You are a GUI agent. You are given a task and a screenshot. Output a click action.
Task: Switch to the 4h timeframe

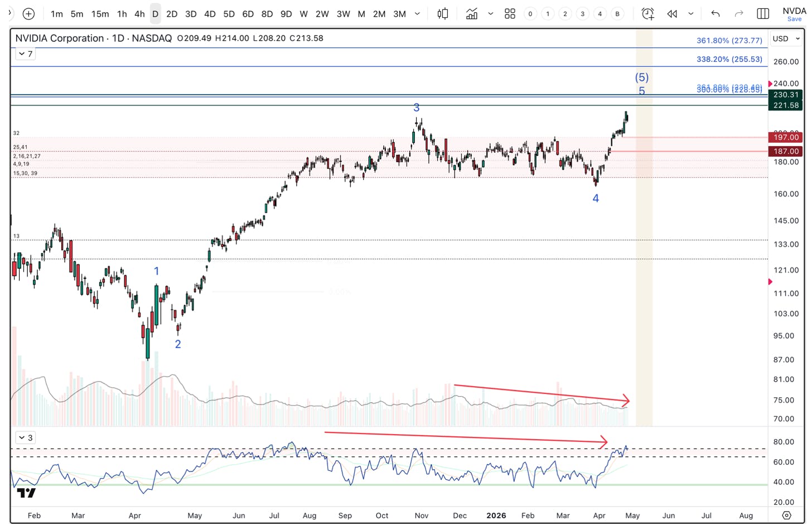point(139,14)
